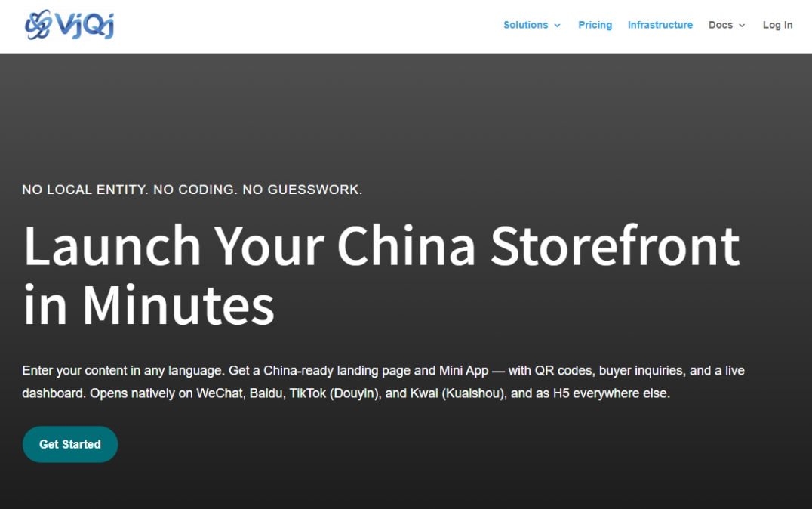Click Log In in the header

point(777,25)
